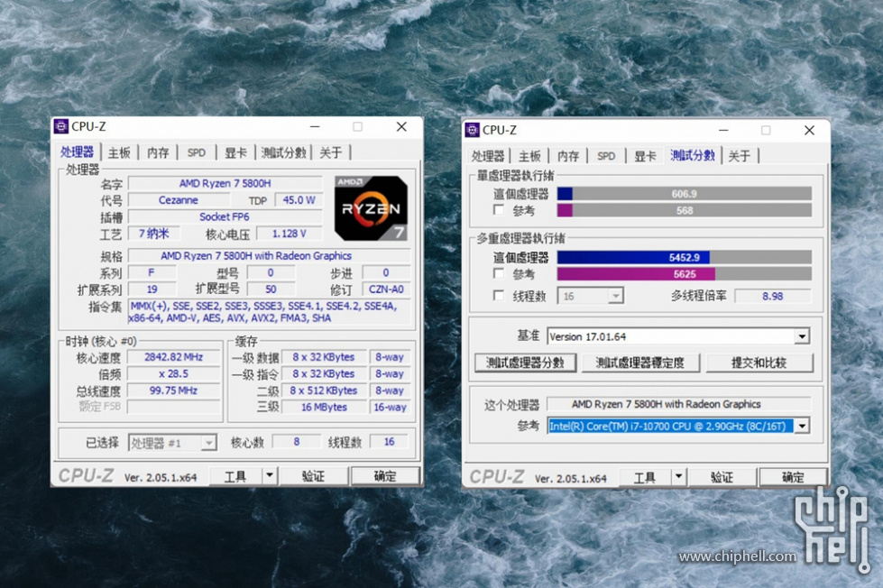Open 内存 tab in left CPU-Z window
883x588 pixels.
tap(158, 152)
